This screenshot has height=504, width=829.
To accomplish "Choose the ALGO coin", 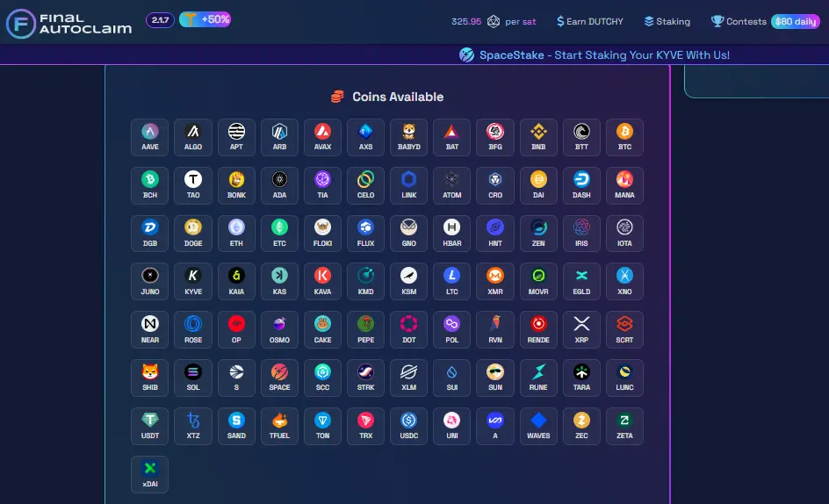I will click(193, 138).
